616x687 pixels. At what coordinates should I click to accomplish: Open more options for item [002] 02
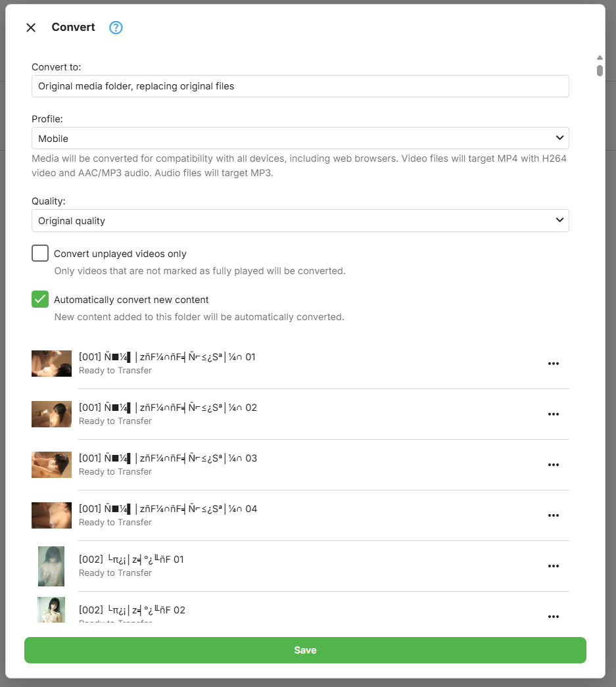tap(553, 616)
